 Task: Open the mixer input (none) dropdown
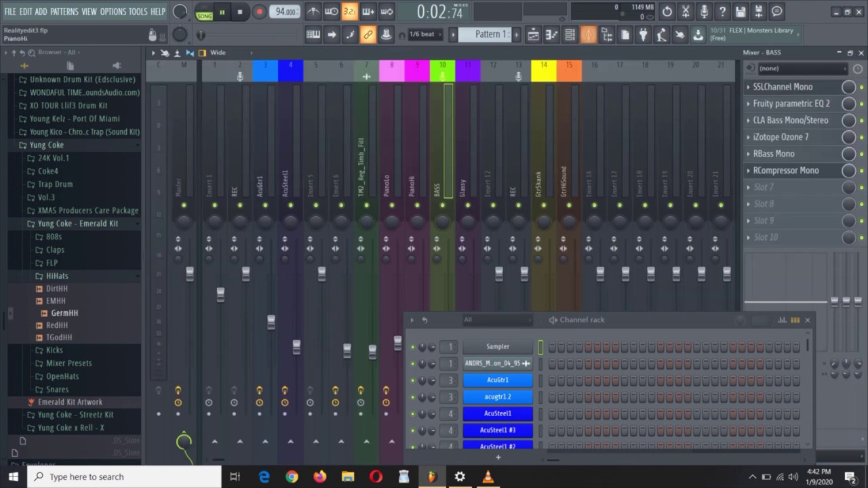point(803,68)
